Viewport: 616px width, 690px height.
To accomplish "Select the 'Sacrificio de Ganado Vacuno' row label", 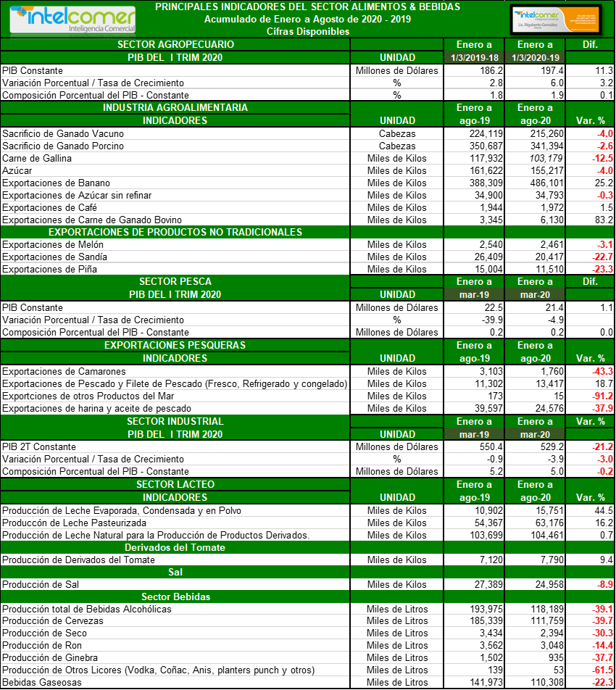I will pos(63,134).
